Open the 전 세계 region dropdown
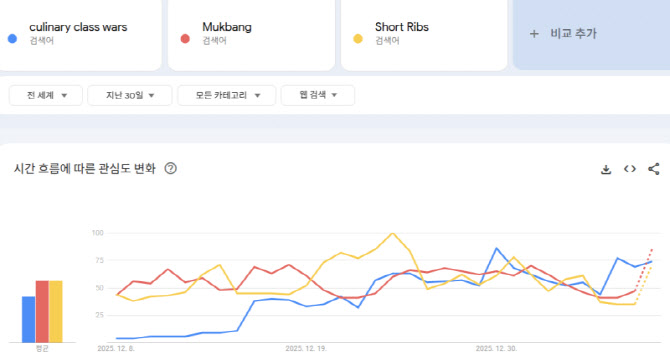The image size is (670, 363). (x=46, y=95)
